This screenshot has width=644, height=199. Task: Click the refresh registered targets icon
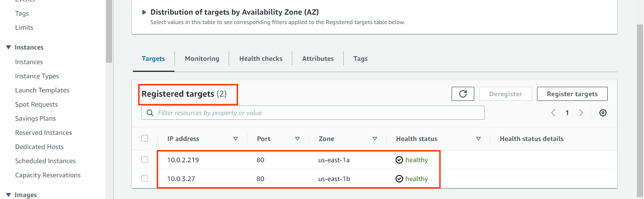[463, 94]
